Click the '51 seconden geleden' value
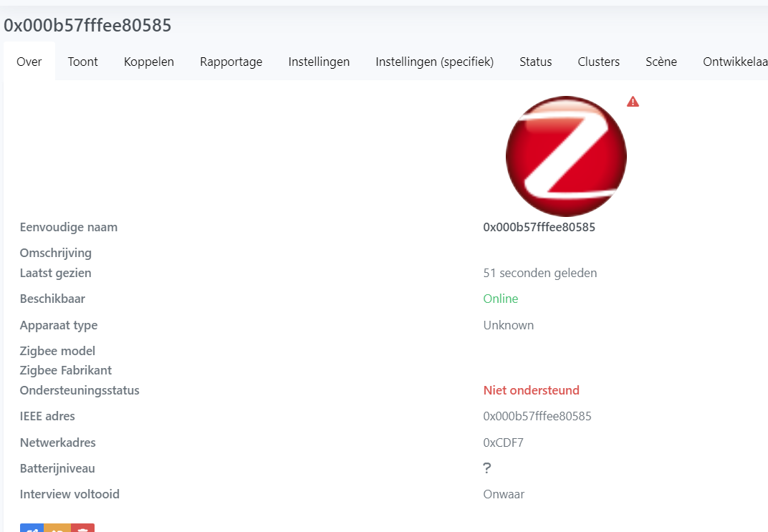Screen dimensions: 768x532 [540, 273]
